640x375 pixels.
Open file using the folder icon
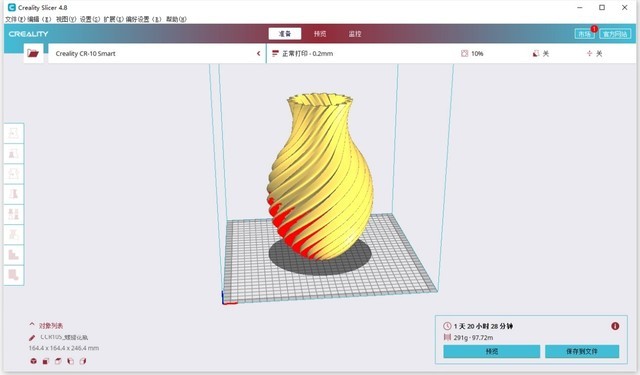33,53
